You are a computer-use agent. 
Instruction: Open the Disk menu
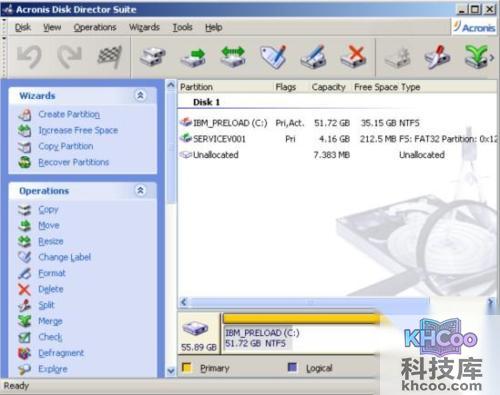pos(23,27)
